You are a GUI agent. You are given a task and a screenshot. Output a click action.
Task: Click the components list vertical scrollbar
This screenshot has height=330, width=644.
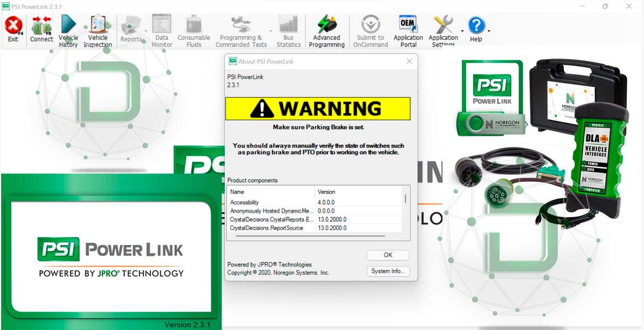(x=405, y=199)
